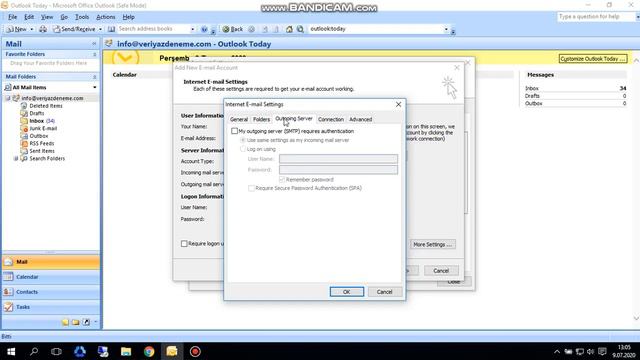Open the Send/Receive dropdown arrow
This screenshot has width=640, height=360.
[x=100, y=29]
